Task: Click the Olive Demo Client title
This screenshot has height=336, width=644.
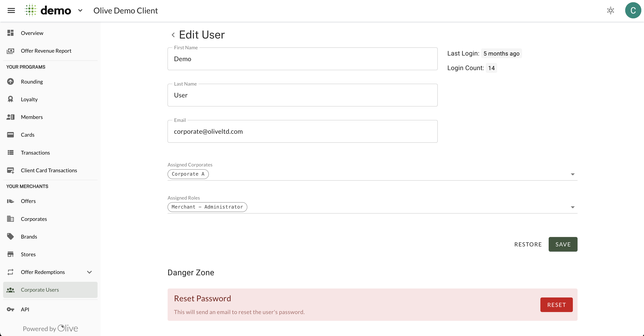Action: pos(126,11)
